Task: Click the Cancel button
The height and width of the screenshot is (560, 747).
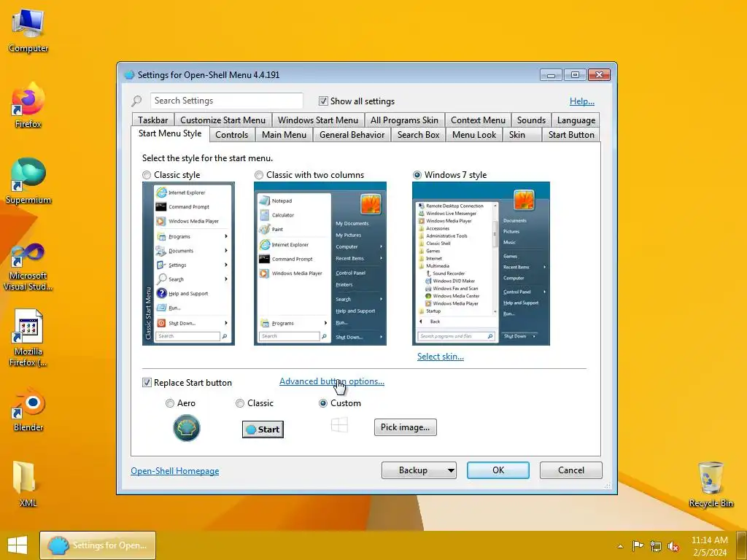Action: [570, 470]
